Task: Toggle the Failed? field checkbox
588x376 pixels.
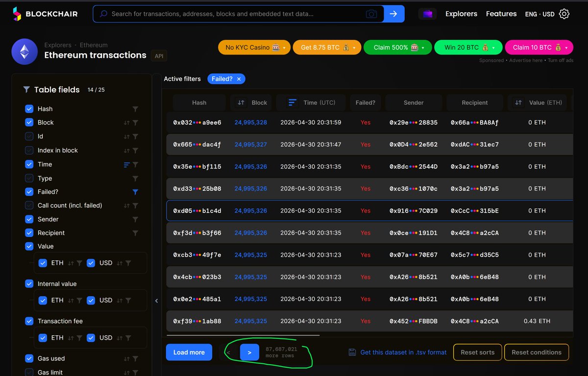Action: (29, 192)
